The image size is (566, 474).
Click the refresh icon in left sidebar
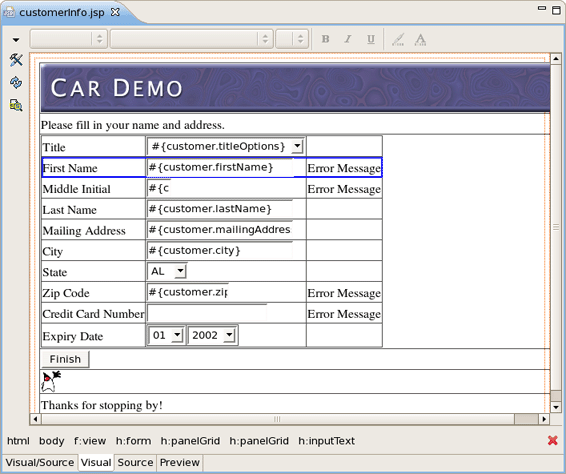tap(16, 83)
